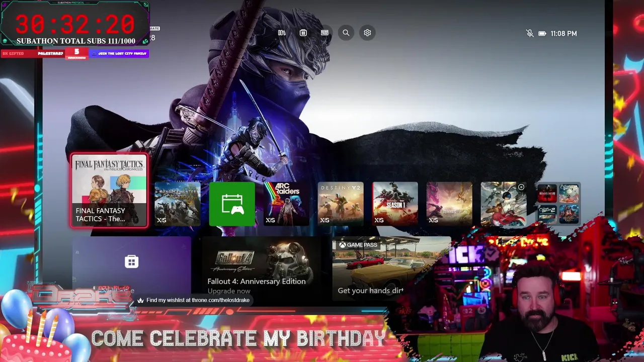
Task: Launch the pink Rivals game tile
Action: [449, 204]
